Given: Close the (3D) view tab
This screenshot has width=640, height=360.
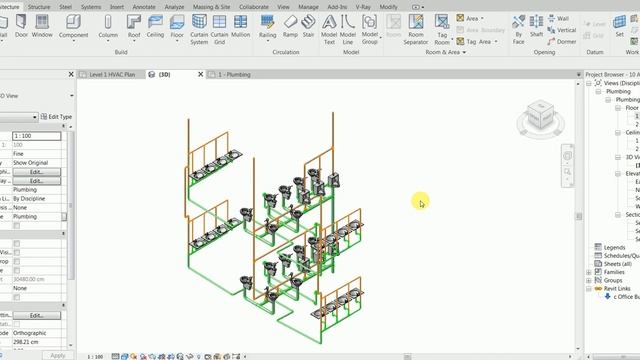Looking at the screenshot, I should (200, 74).
